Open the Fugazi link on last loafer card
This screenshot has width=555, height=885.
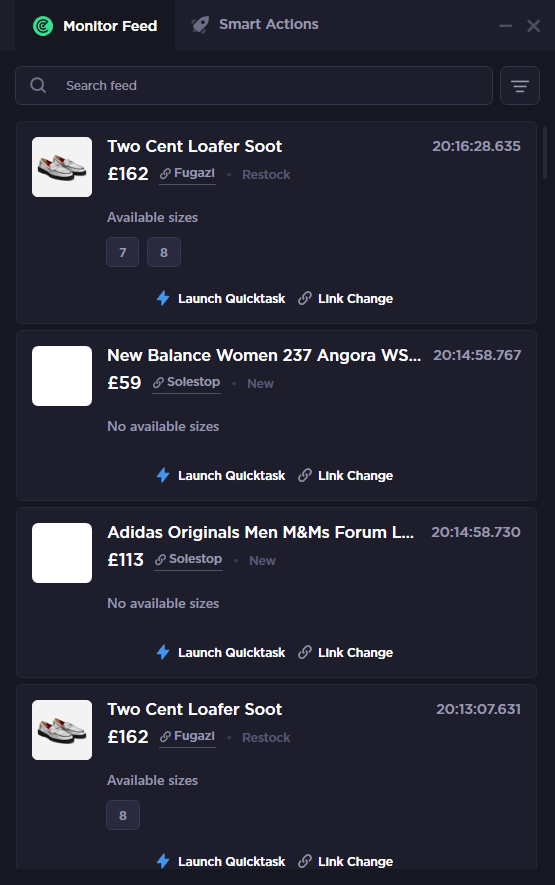[x=187, y=737]
